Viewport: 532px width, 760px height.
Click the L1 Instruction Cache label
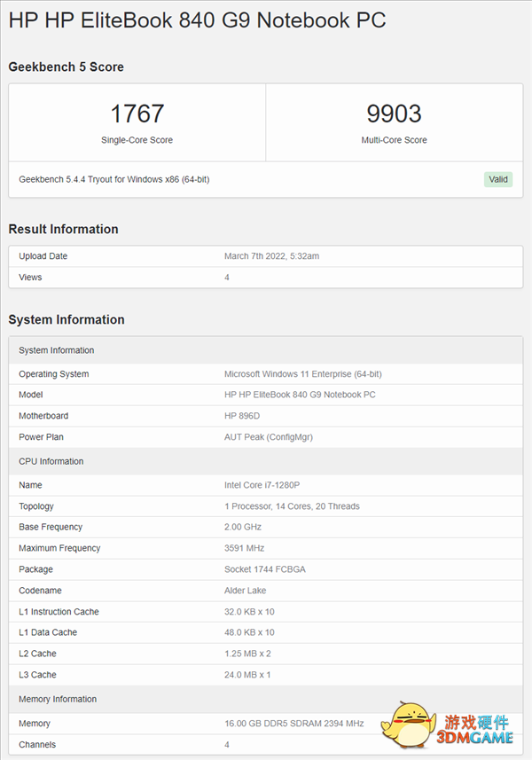[x=59, y=612]
